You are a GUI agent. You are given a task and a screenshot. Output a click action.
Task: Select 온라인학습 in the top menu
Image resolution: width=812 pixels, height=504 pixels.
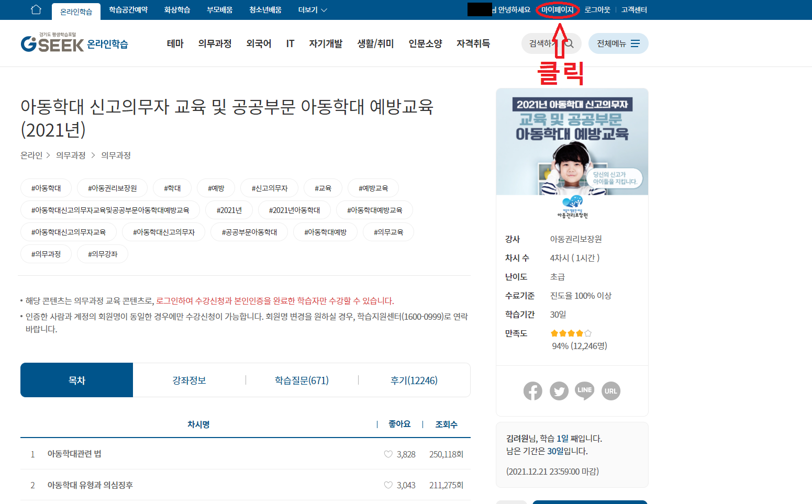(76, 9)
